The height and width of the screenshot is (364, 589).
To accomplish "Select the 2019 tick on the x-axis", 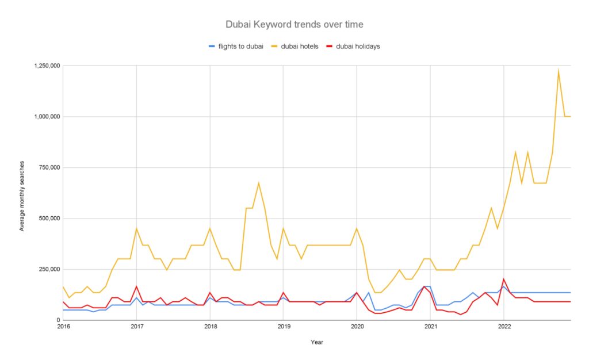I will click(x=284, y=327).
